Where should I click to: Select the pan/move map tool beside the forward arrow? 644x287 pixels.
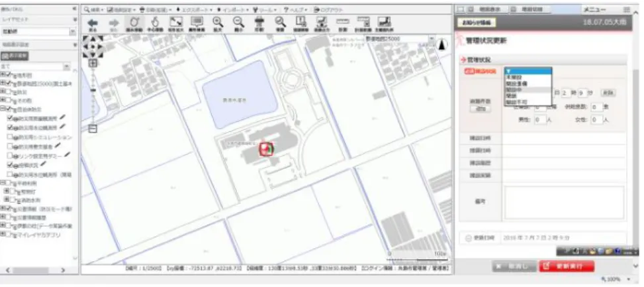(134, 25)
